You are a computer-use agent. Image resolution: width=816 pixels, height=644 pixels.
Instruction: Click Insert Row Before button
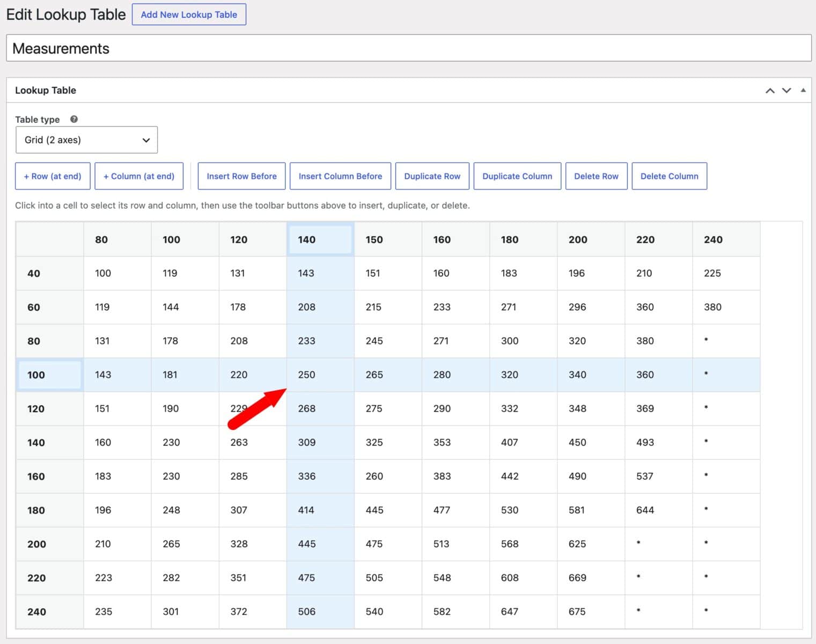[242, 176]
